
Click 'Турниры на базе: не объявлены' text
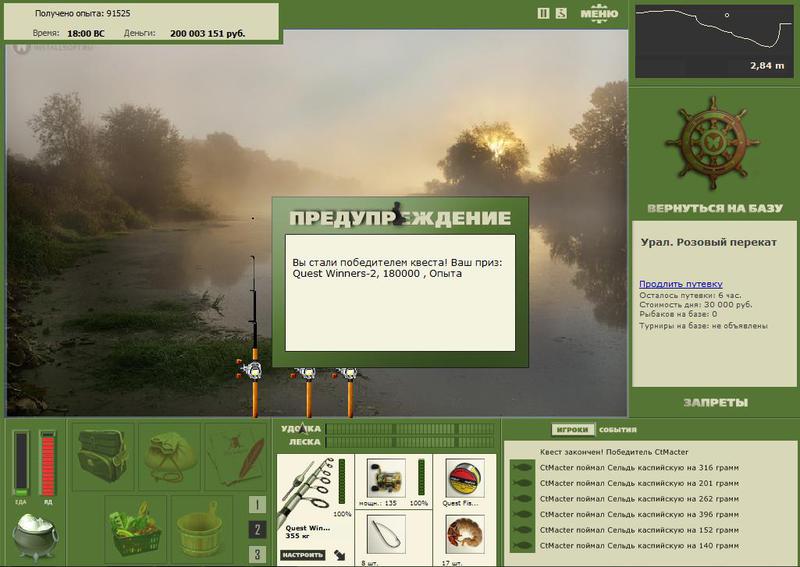pos(703,326)
